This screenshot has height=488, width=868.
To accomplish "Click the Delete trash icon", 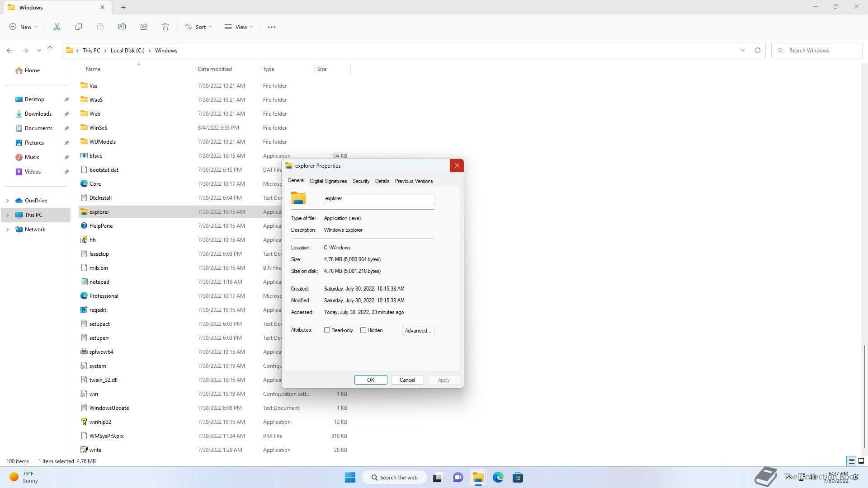I will coord(165,27).
